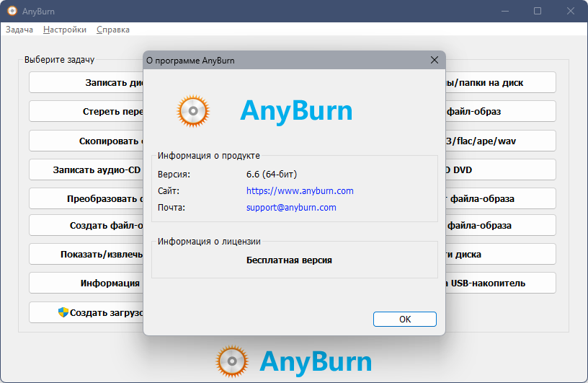Viewport: 588px width, 383px height.
Task: Click the AnyBurn disc logo in the About dialog
Action: [x=193, y=111]
